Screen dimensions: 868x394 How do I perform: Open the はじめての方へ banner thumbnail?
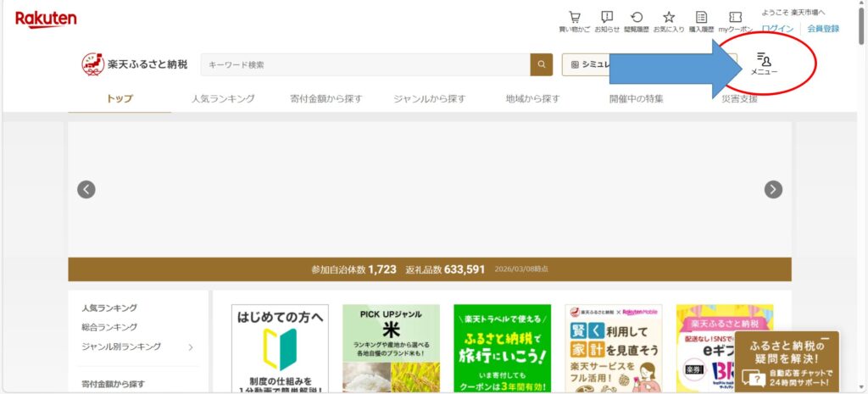click(280, 348)
